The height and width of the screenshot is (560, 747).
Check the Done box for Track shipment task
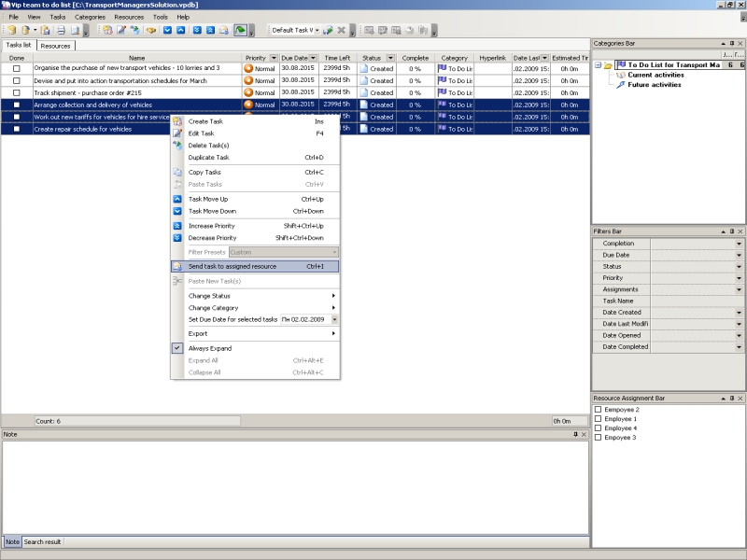click(x=16, y=92)
